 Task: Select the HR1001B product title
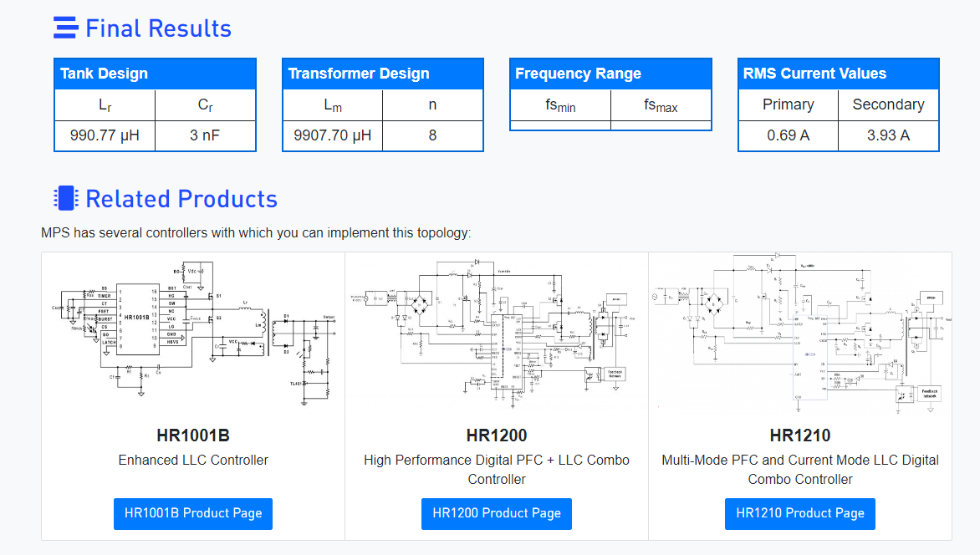click(193, 435)
